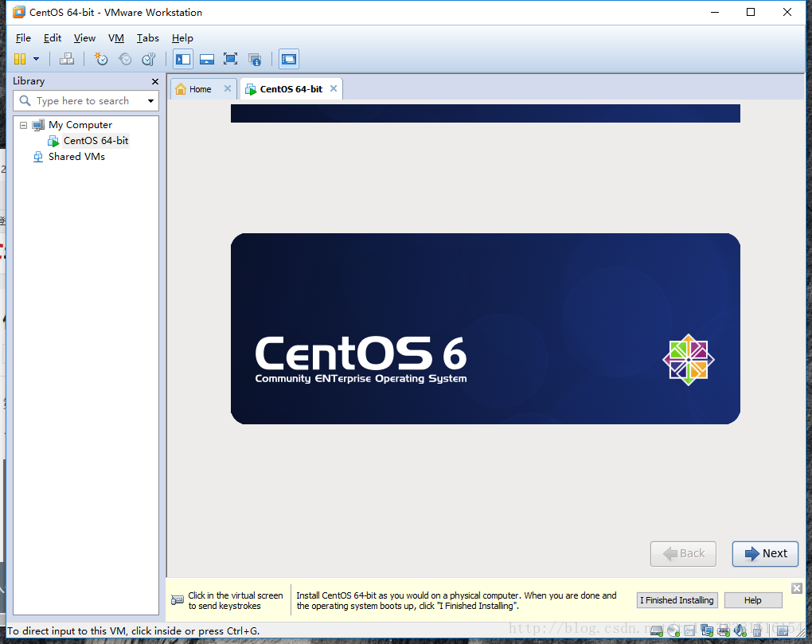This screenshot has height=644, width=812.
Task: Click the Suspend (pause) VM toolbar icon
Action: point(20,59)
